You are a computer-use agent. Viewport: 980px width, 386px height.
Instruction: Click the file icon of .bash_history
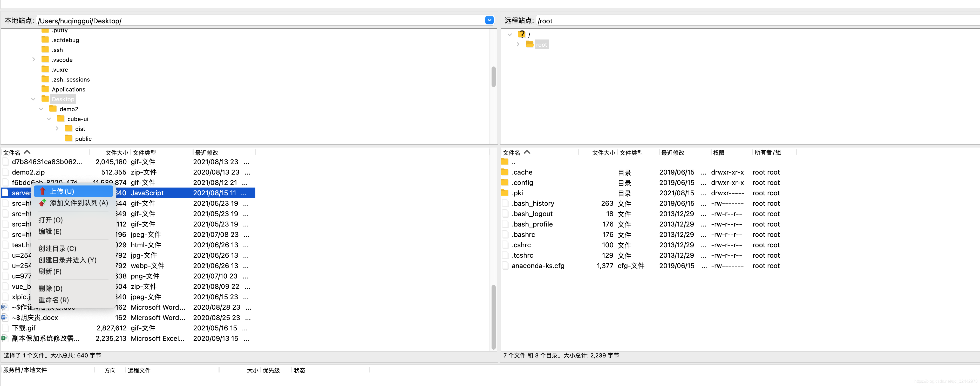(505, 203)
